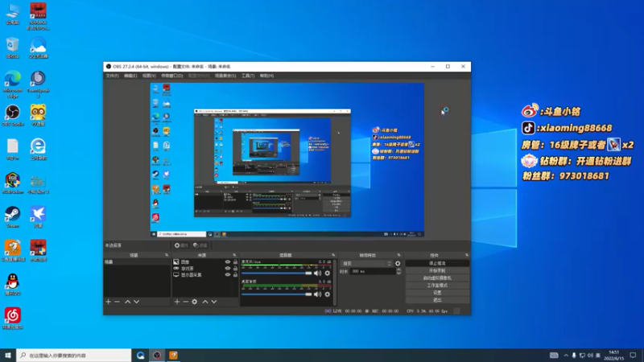Image resolution: width=644 pixels, height=362 pixels.
Task: Hide the 图像 image source with its eye icon
Action: point(228,262)
